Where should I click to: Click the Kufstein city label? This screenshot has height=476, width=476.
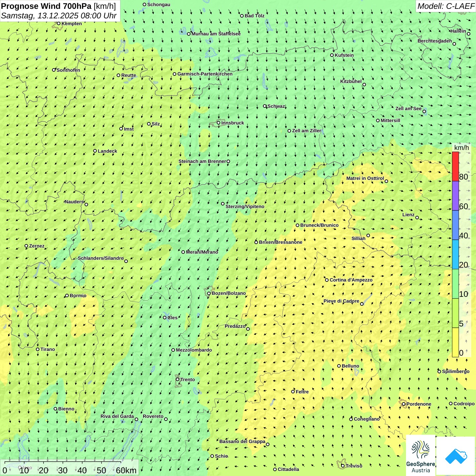coord(344,55)
